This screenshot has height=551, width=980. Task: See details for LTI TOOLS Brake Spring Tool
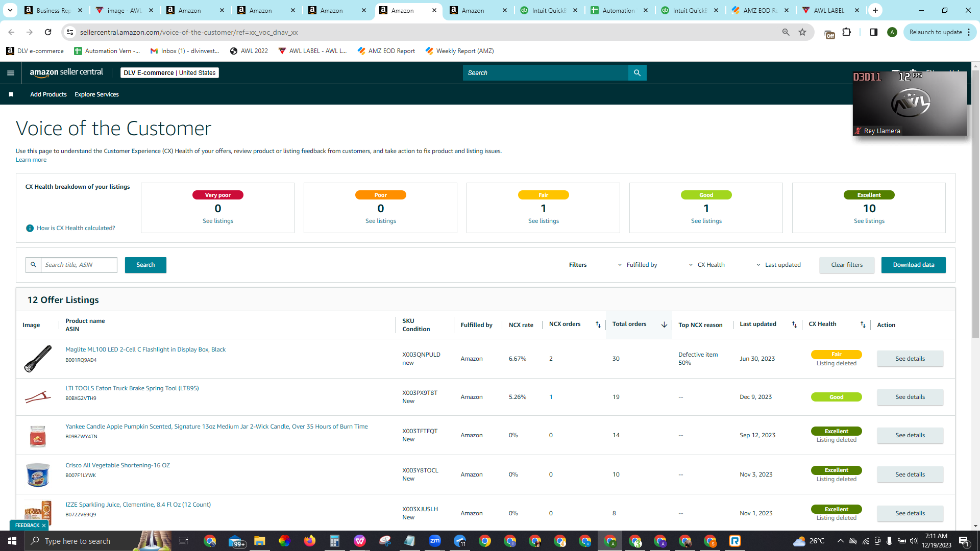coord(910,397)
